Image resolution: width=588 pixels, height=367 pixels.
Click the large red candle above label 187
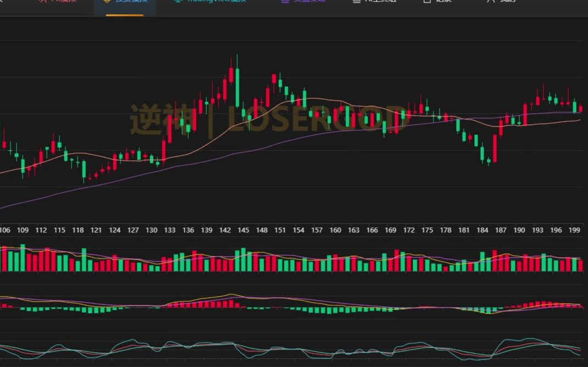495,148
